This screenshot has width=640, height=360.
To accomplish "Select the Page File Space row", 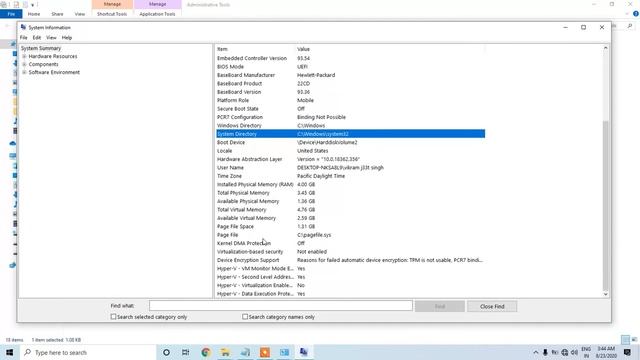I will click(x=350, y=227).
